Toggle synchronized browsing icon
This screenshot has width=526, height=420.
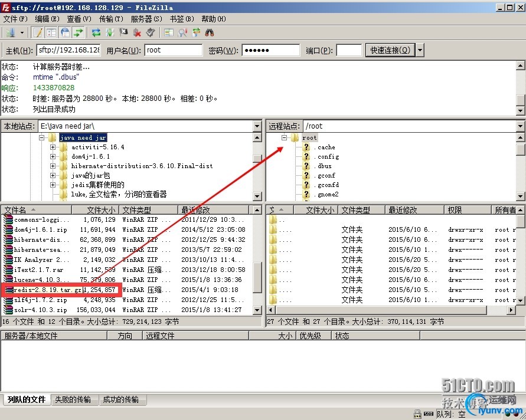click(x=196, y=32)
